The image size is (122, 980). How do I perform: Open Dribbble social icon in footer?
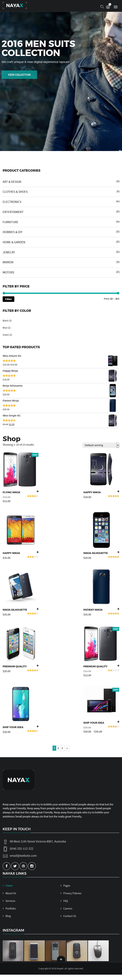click(24, 866)
